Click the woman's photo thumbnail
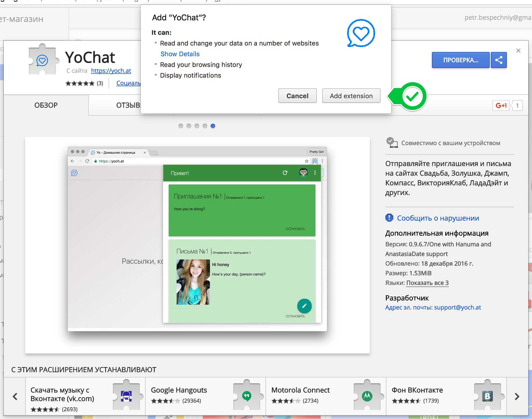Viewport: 532px width, 419px height. 193,282
